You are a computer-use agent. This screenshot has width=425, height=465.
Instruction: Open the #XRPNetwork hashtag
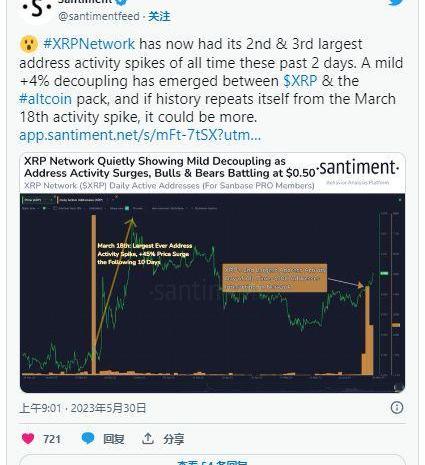pyautogui.click(x=89, y=44)
